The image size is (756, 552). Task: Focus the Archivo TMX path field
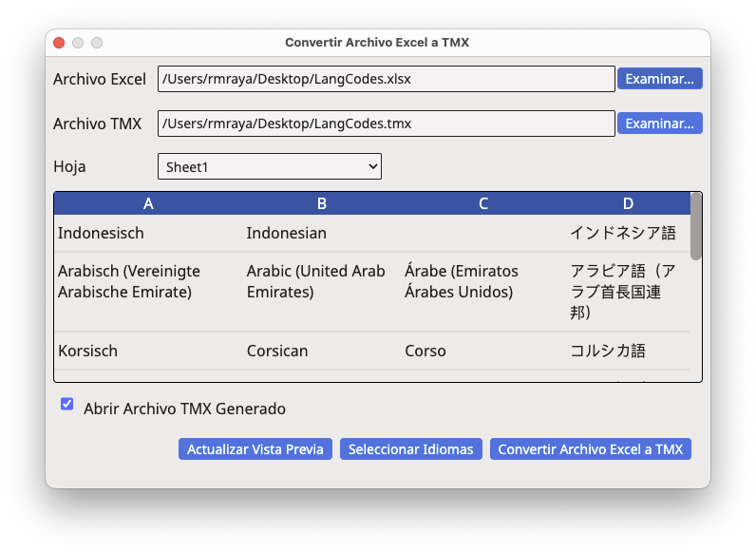(387, 124)
